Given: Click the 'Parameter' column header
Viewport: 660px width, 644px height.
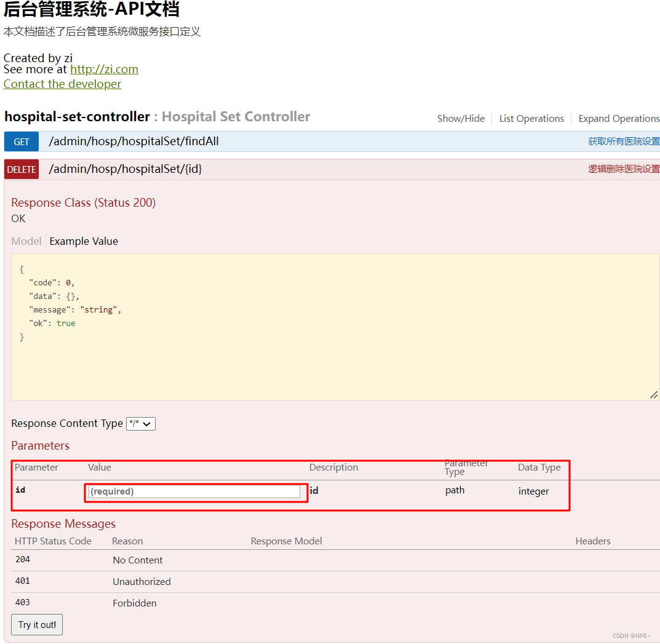Looking at the screenshot, I should 37,467.
